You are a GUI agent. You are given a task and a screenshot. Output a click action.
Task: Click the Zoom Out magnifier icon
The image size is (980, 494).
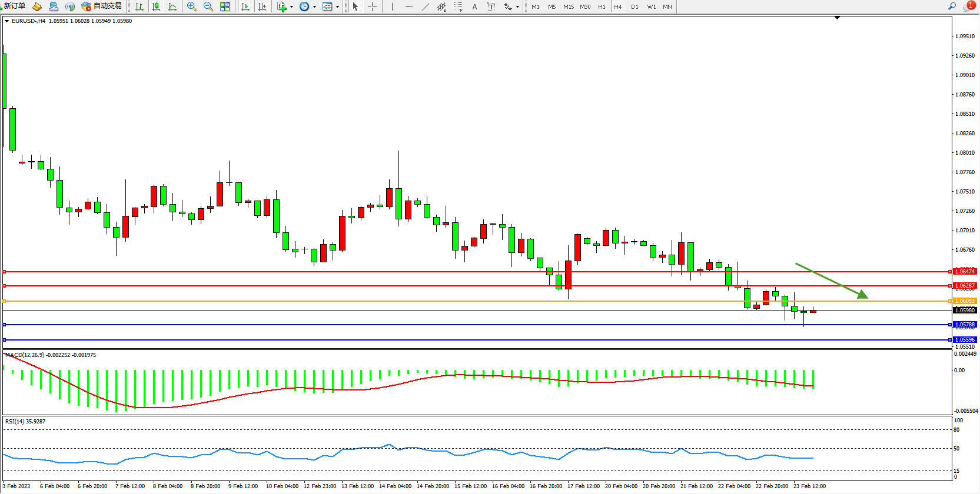point(208,6)
